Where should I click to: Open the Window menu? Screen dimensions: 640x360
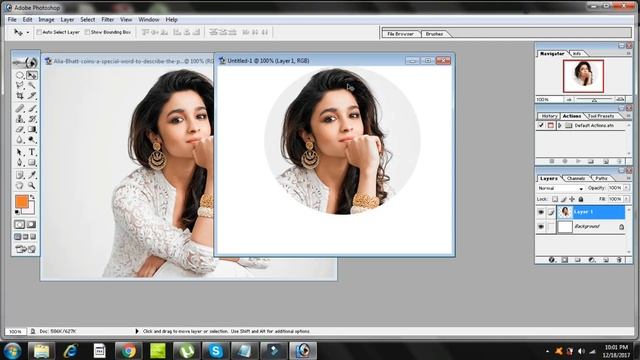tap(149, 20)
